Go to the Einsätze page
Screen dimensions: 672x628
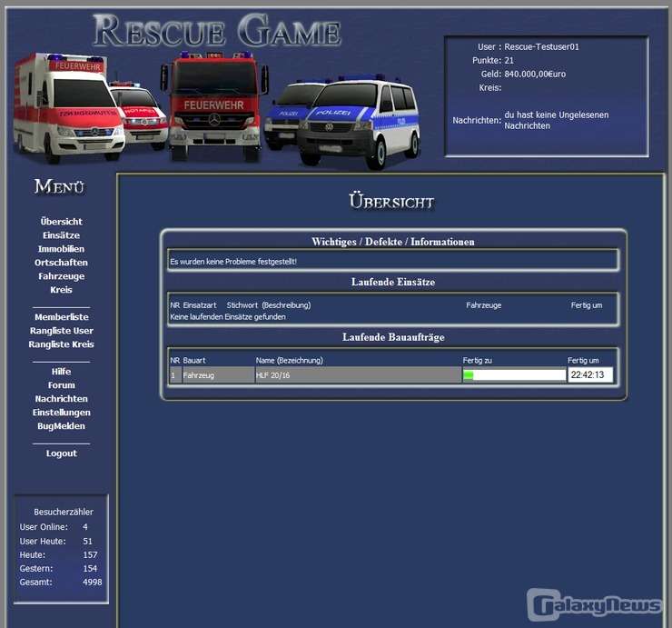(61, 235)
